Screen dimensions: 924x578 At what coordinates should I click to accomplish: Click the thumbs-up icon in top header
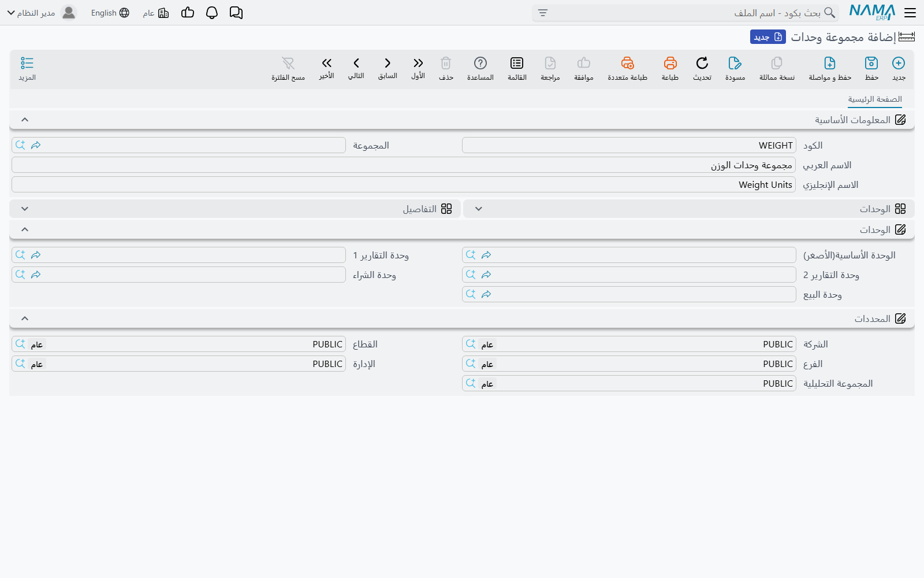(x=188, y=13)
